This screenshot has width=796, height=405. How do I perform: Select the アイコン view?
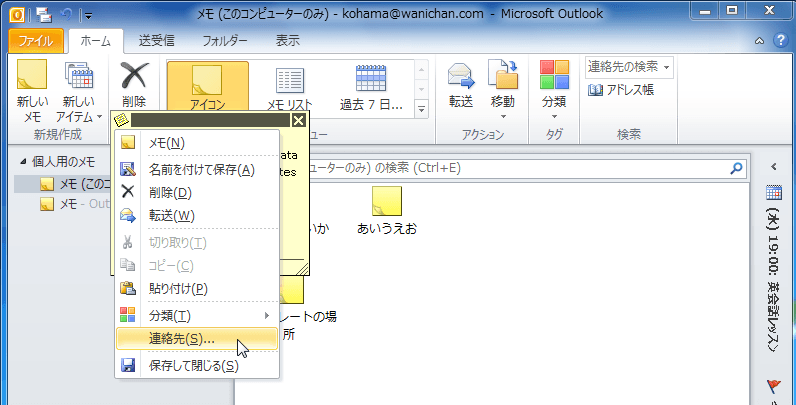coord(208,85)
